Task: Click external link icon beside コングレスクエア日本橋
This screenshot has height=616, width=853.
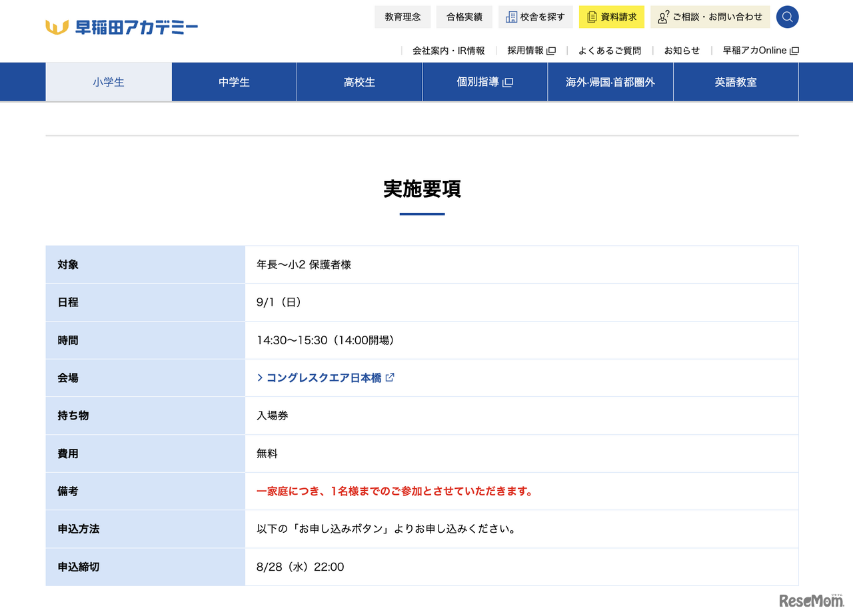Action: click(x=390, y=378)
